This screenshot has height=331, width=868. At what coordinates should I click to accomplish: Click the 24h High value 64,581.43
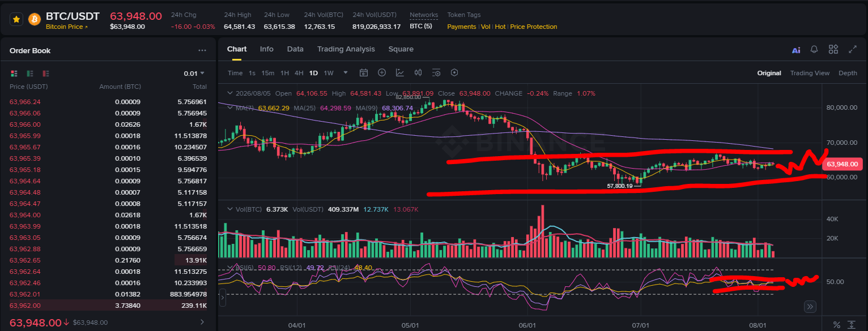click(239, 27)
